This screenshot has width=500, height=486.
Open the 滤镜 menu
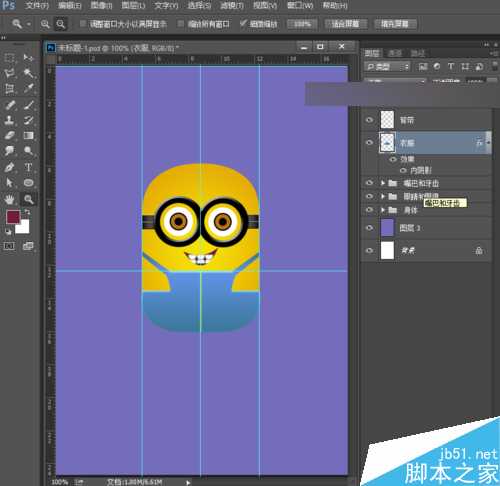(x=232, y=5)
